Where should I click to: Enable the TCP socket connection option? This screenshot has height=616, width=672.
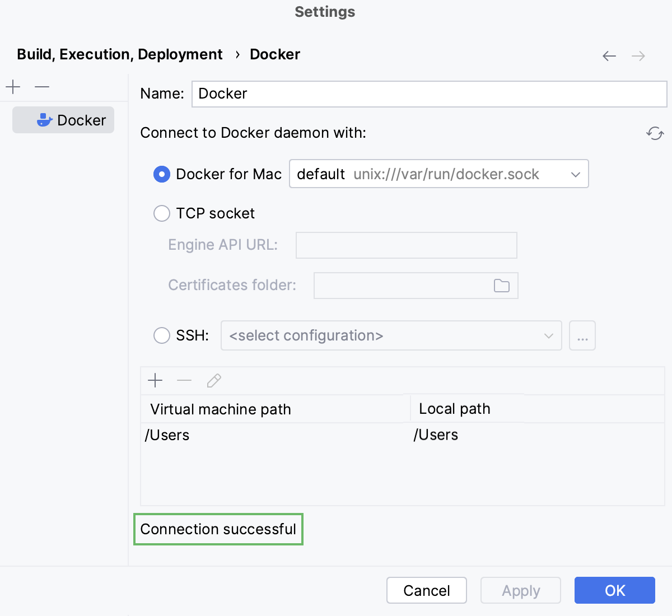[x=161, y=213]
